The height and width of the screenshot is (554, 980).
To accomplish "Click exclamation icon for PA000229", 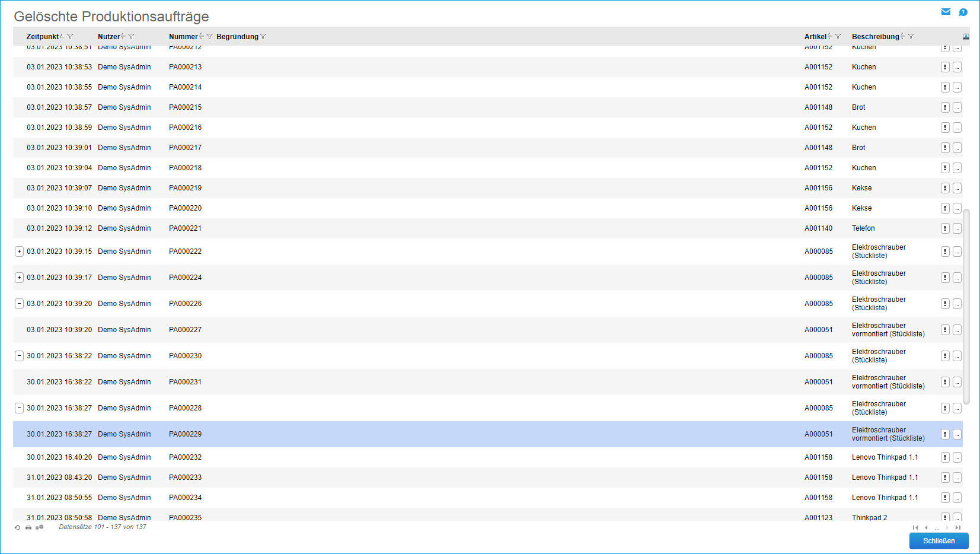I will pyautogui.click(x=945, y=434).
